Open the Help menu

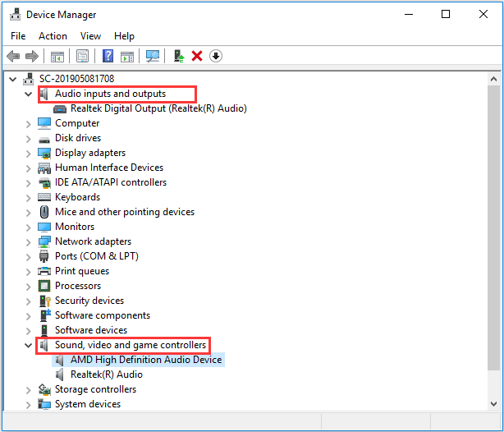124,36
